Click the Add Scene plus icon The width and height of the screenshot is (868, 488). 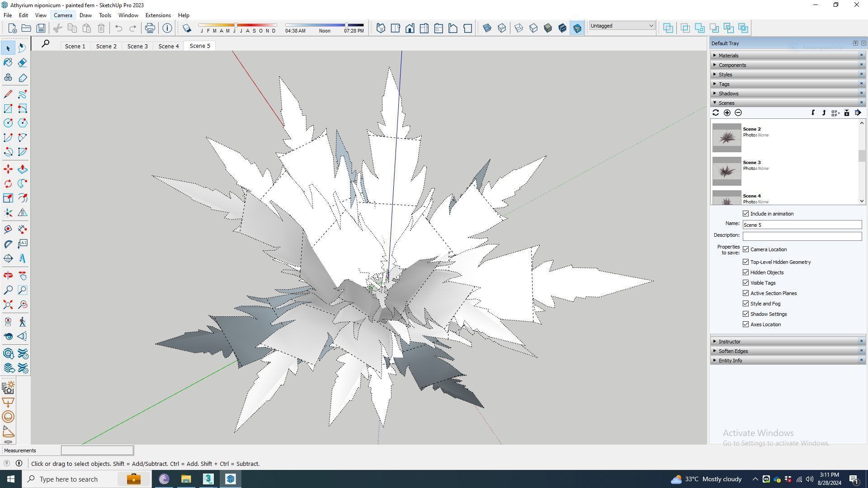[727, 113]
